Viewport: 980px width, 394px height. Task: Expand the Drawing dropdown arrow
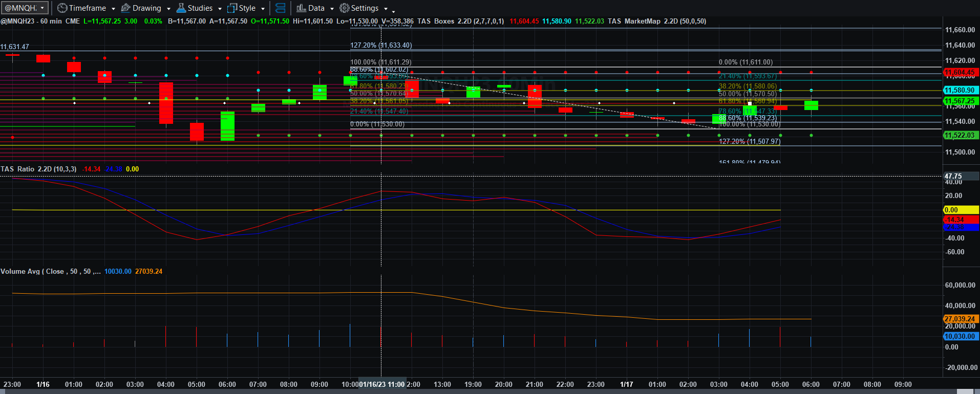click(x=168, y=9)
